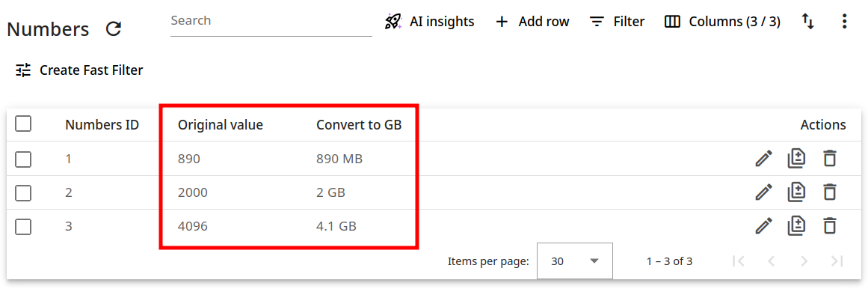This screenshot has width=868, height=289.
Task: Click the Add row button
Action: [532, 22]
